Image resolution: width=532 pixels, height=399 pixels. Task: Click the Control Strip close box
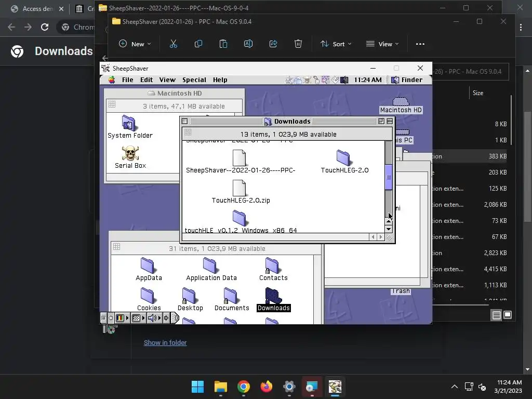tap(103, 318)
